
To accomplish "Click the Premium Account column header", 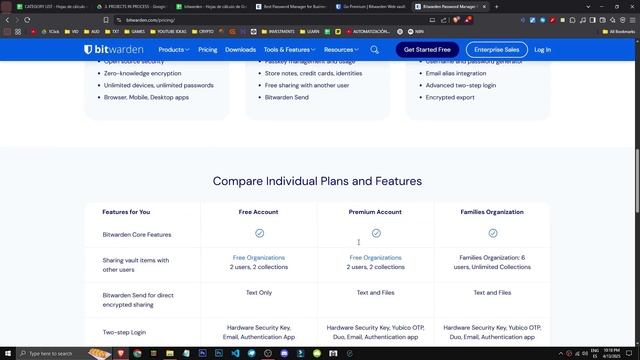I will (x=375, y=212).
